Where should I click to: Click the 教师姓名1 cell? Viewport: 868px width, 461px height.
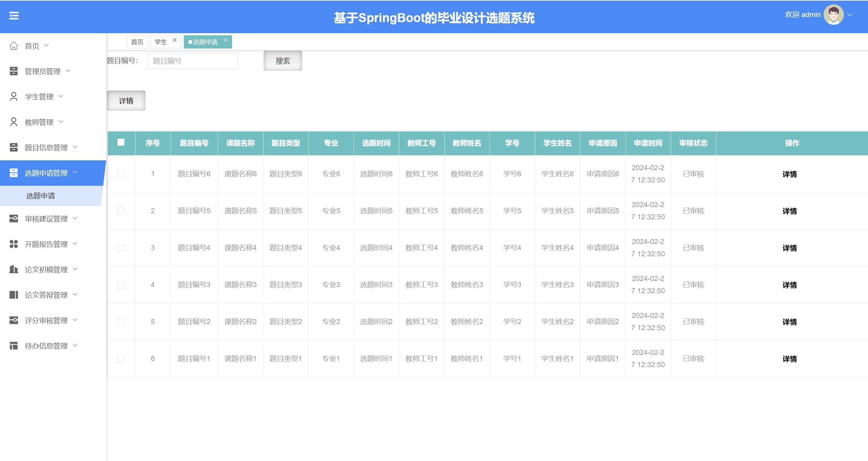(467, 359)
